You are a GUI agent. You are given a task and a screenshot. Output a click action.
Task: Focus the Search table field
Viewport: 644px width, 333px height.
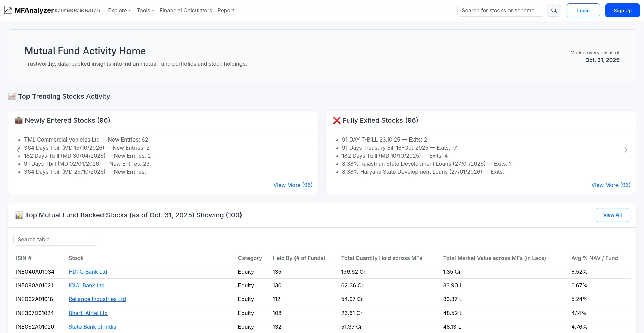point(55,239)
